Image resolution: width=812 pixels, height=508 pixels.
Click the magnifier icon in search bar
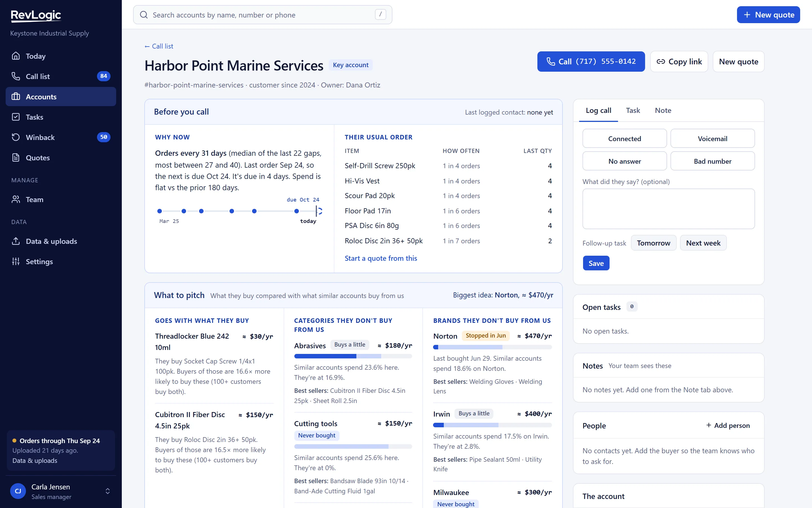(144, 15)
